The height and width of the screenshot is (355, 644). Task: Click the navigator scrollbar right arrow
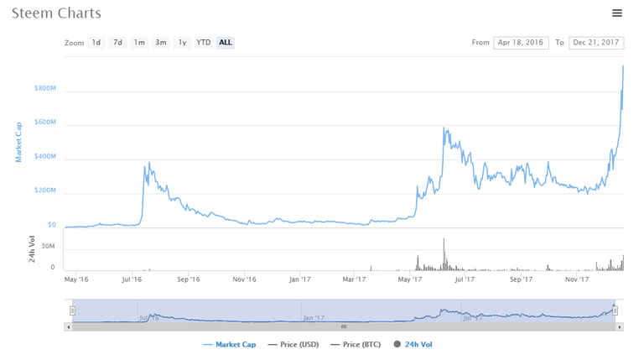tap(620, 327)
